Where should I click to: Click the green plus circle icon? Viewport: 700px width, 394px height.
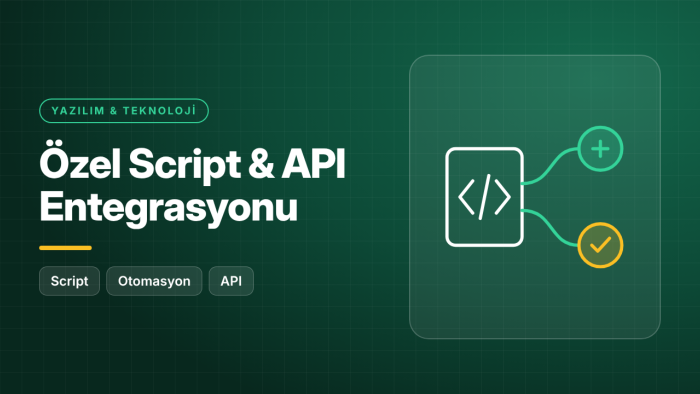point(600,149)
